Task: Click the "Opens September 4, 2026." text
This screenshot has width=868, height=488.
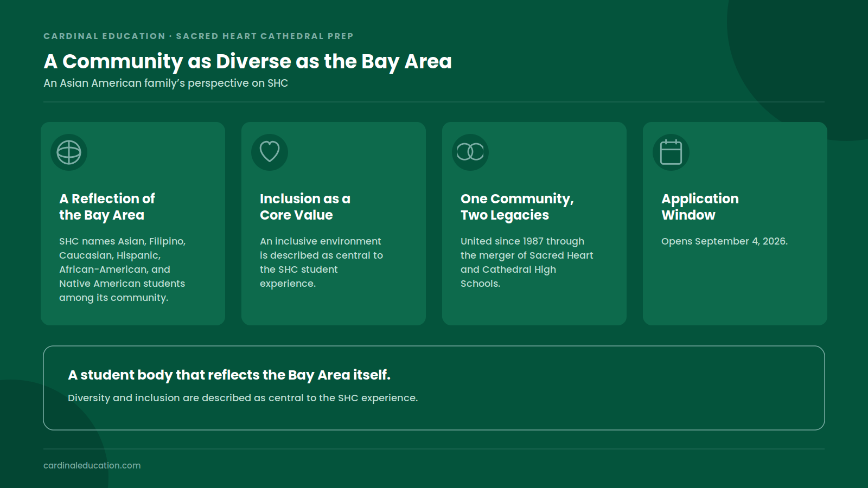Action: click(x=724, y=241)
